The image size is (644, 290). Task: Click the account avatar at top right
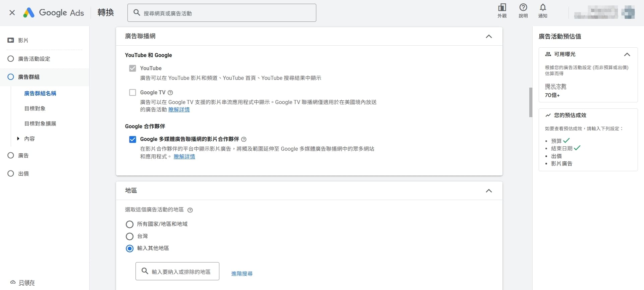[628, 12]
